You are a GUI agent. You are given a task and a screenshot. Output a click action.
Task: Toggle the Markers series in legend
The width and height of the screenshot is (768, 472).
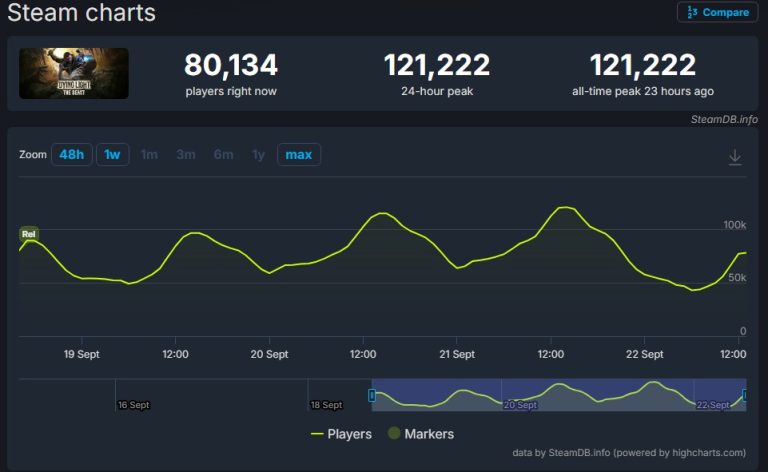click(422, 434)
